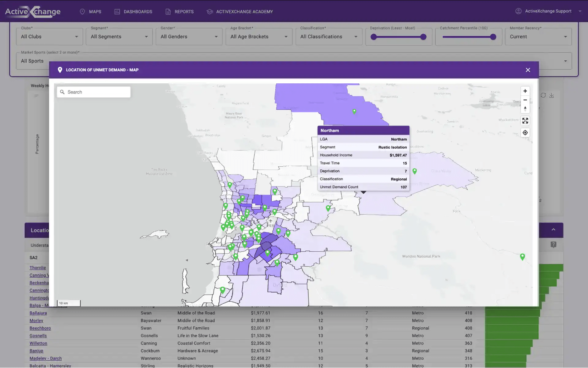Open the Member Recency Current dropdown
The image size is (588, 368).
coord(538,37)
